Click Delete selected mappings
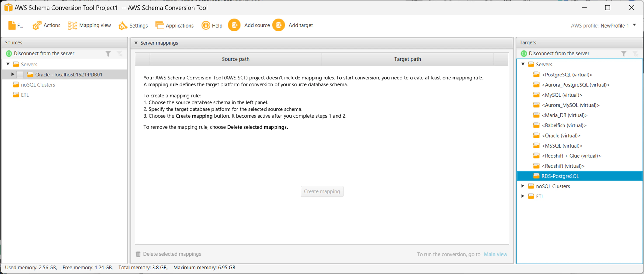Viewport: 644px width, 274px height. coord(168,254)
